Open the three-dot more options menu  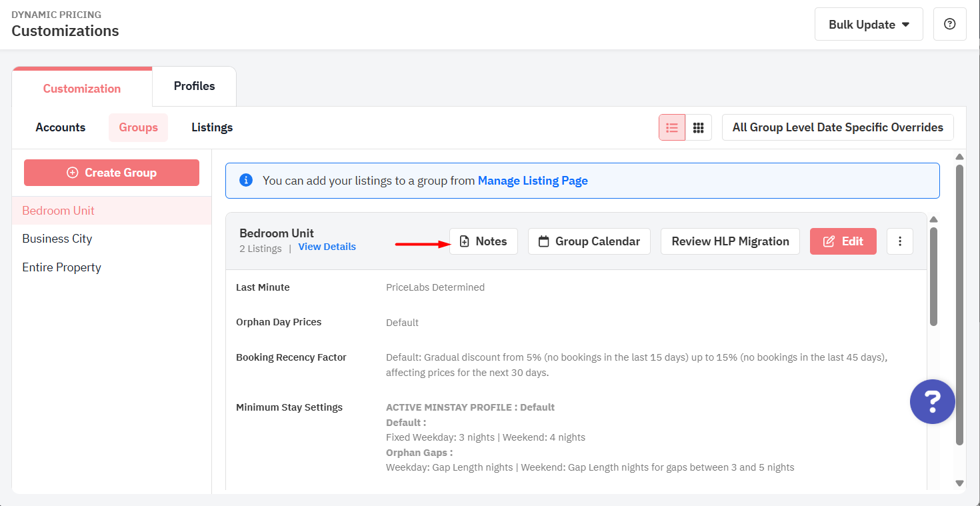(899, 241)
